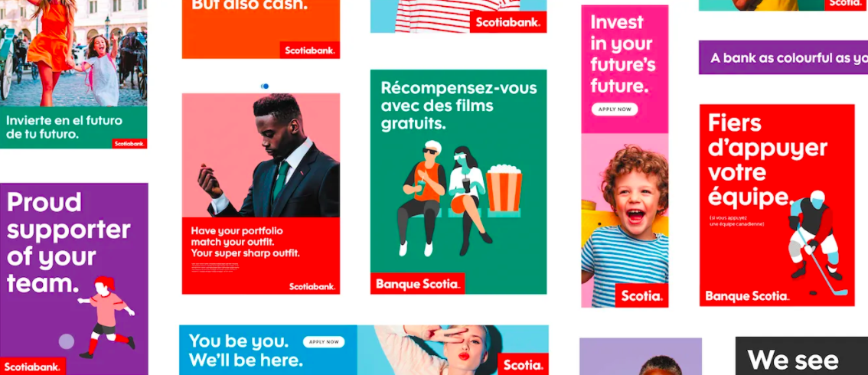The height and width of the screenshot is (375, 868).
Task: Click the Récompensez-vous avec des films gratuits headline
Action: click(x=459, y=106)
